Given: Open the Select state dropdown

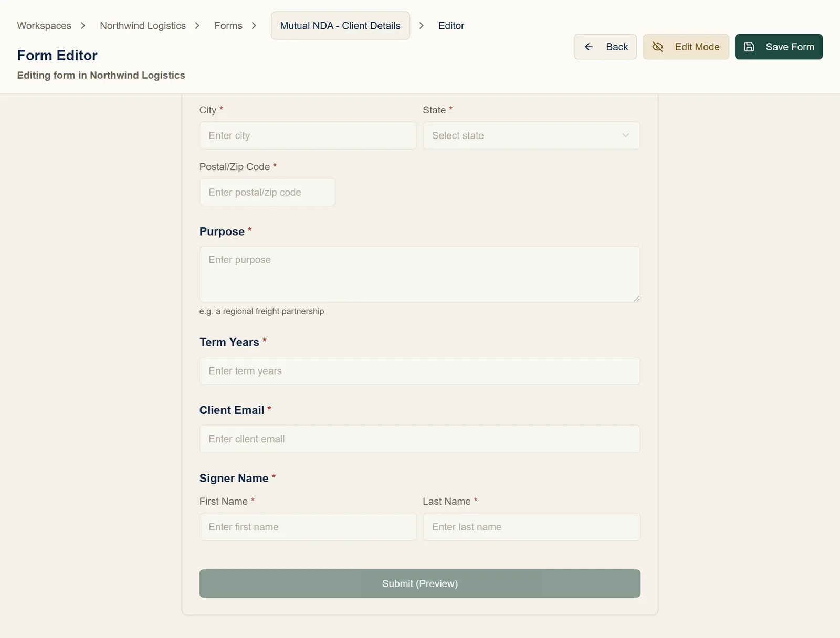Looking at the screenshot, I should click(531, 135).
